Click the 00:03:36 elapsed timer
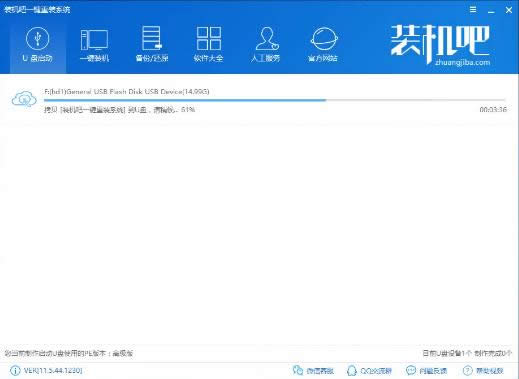This screenshot has height=379, width=519. 493,109
